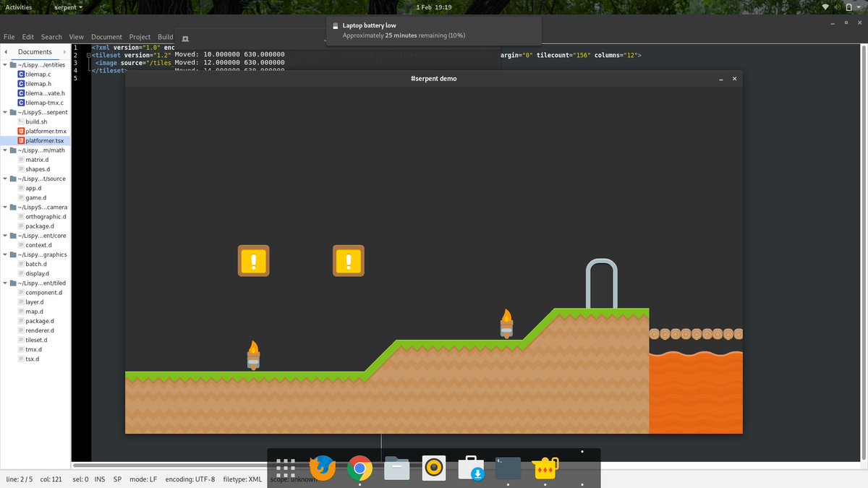Open the serpent app menu in top bar
The height and width of the screenshot is (488, 868).
68,7
